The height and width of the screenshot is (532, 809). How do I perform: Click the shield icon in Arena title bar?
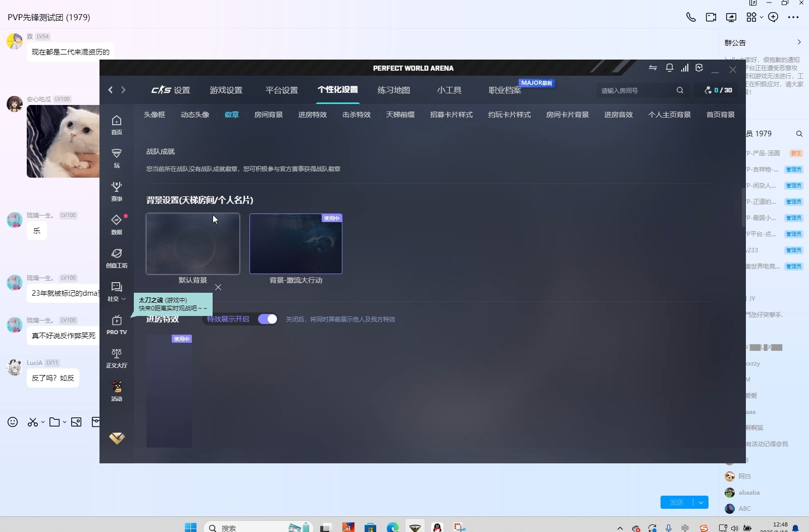point(699,68)
